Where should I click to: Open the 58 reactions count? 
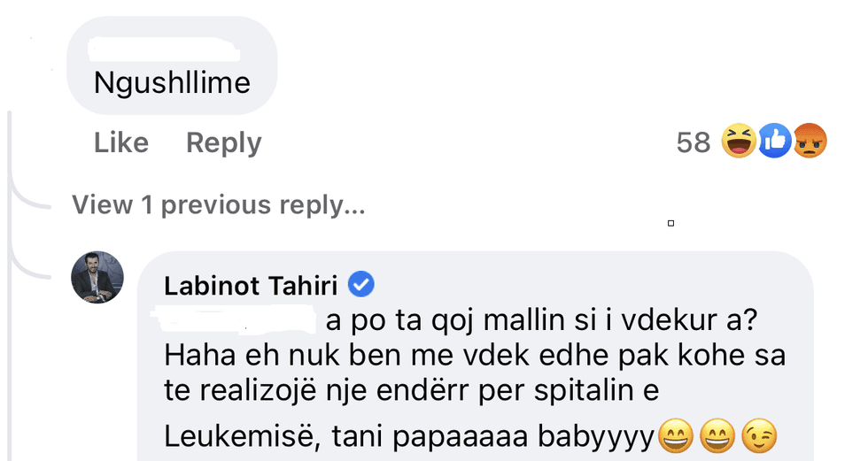coord(693,142)
